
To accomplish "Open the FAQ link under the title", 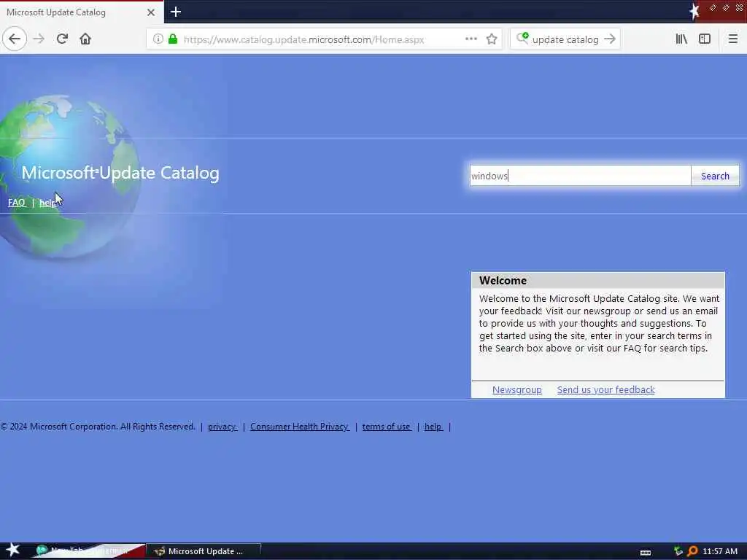I will point(17,203).
